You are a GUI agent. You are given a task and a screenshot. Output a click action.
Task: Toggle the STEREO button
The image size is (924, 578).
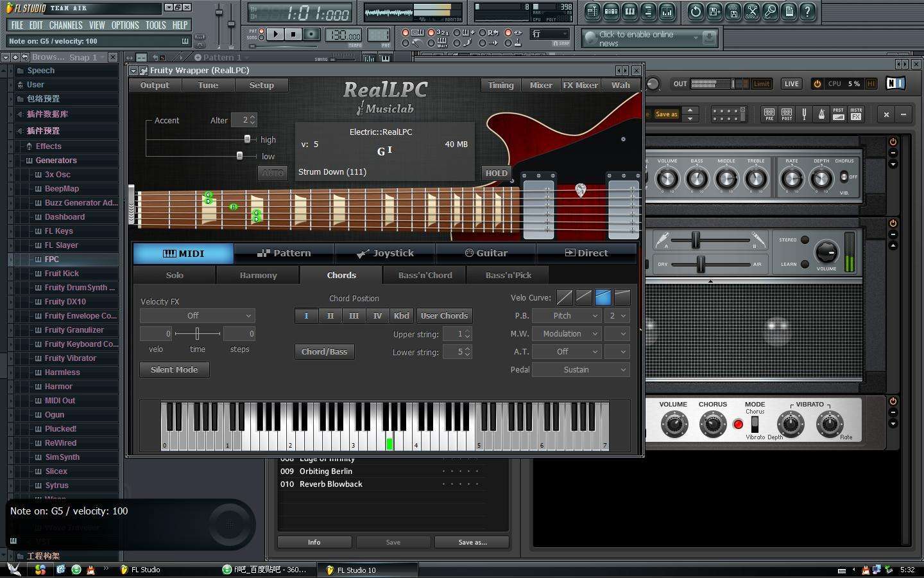point(805,240)
